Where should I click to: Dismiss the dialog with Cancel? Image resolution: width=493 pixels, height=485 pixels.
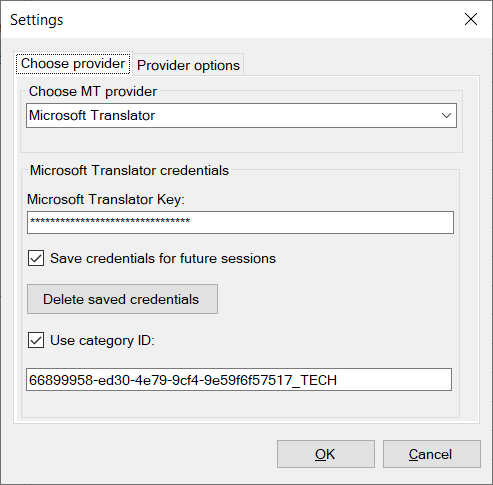(432, 454)
